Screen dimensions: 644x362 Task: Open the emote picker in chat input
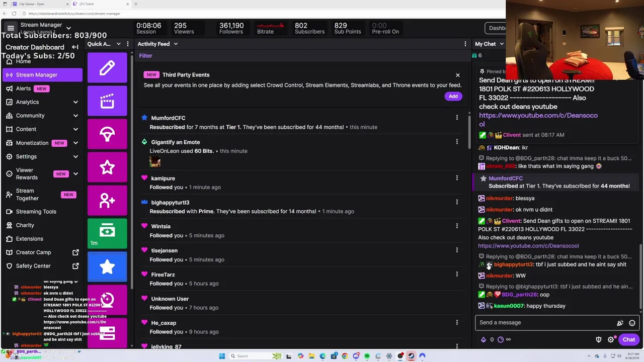point(632,323)
